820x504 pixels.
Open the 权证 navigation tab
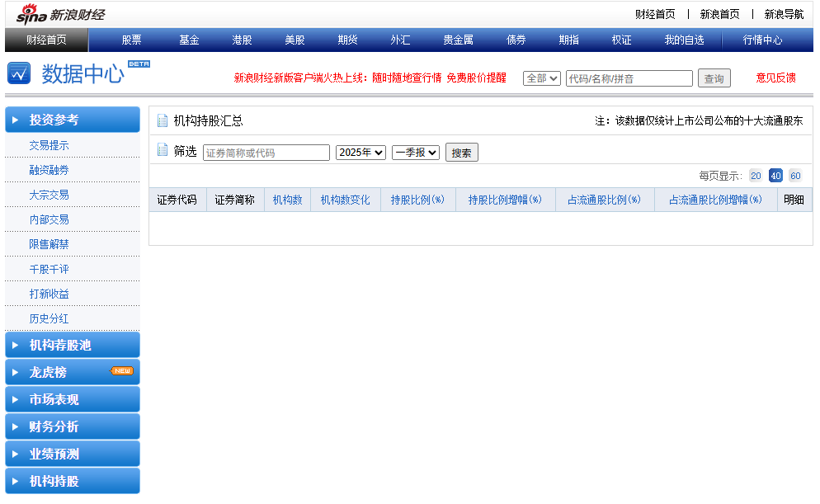coord(621,40)
